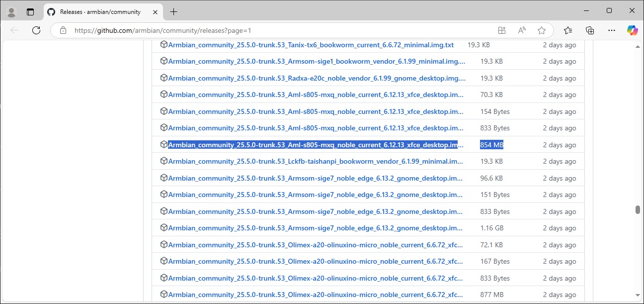Start Read aloud from the address bar
Screen dimensions: 644x304
pos(522,30)
